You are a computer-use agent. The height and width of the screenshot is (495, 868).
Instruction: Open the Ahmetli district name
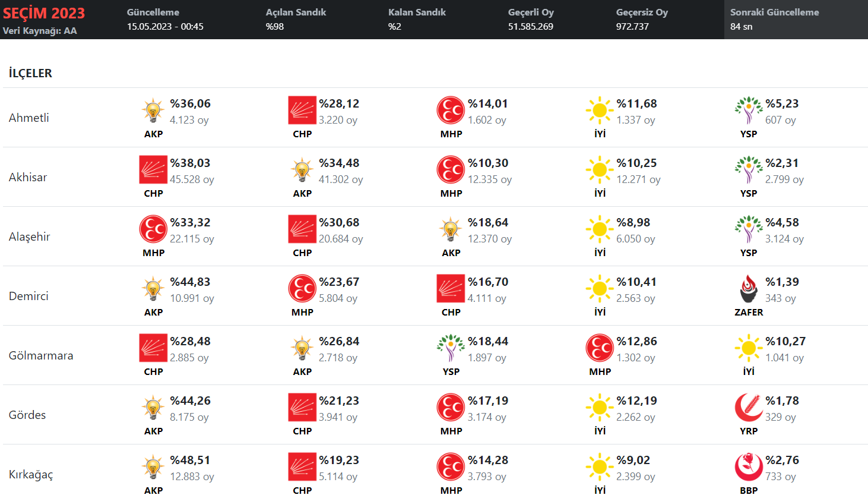(29, 118)
